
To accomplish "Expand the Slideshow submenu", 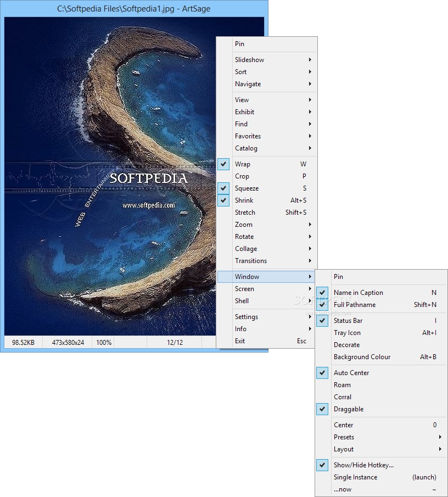I will 267,60.
